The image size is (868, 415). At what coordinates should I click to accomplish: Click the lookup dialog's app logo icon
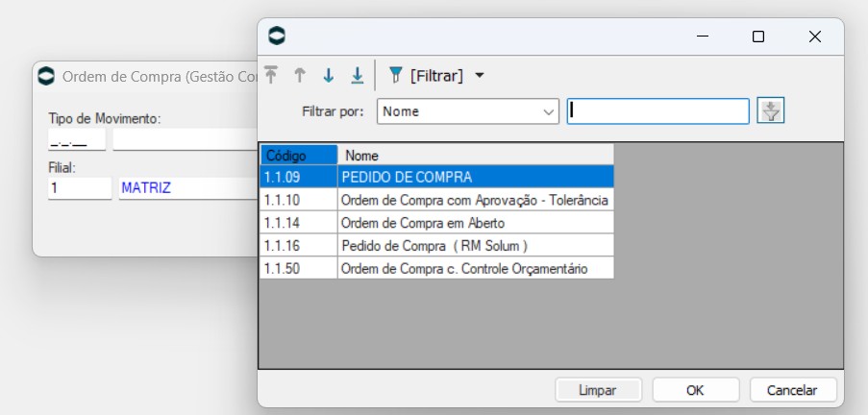(x=277, y=37)
